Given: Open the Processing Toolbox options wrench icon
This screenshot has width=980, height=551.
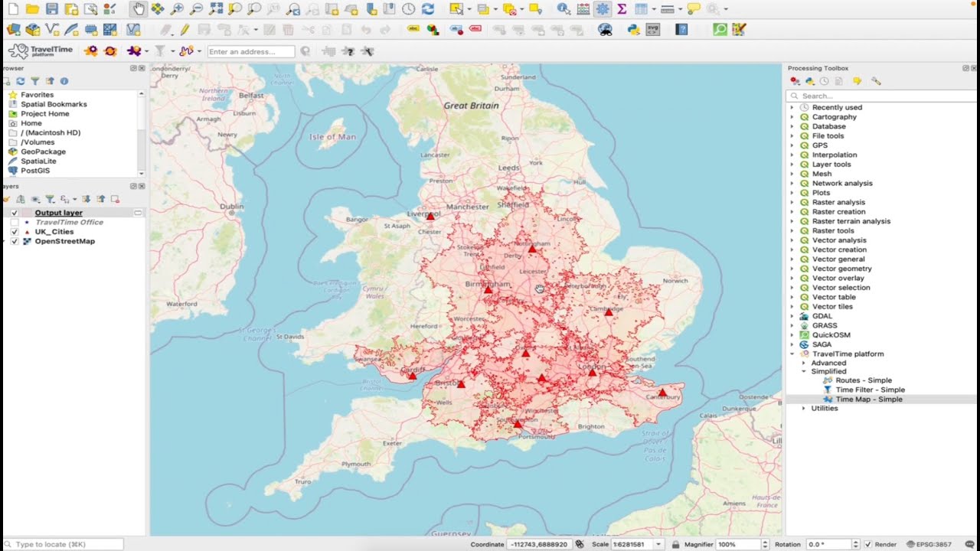Looking at the screenshot, I should point(876,81).
